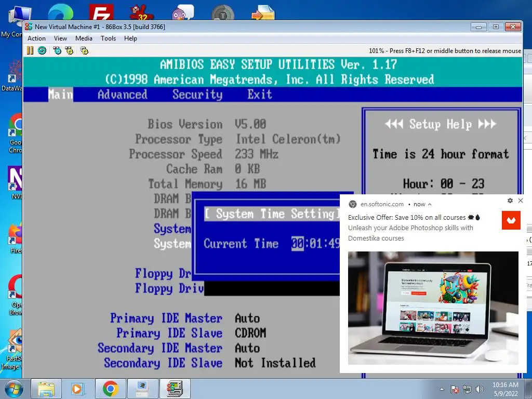Viewport: 532px width, 399px height.
Task: Select Secondary IDE Slave entry
Action: pos(163,363)
